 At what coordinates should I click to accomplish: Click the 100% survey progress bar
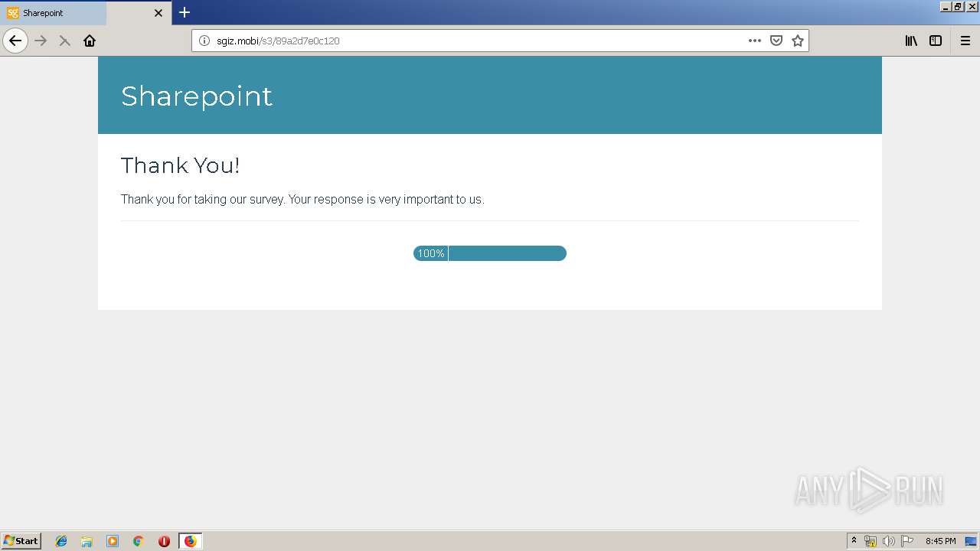490,253
